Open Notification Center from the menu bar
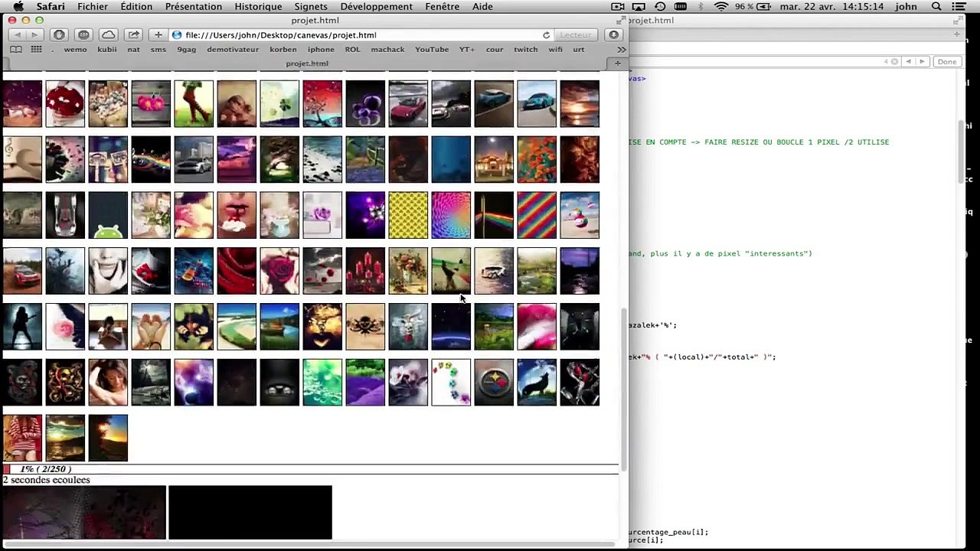980x551 pixels. pyautogui.click(x=959, y=7)
